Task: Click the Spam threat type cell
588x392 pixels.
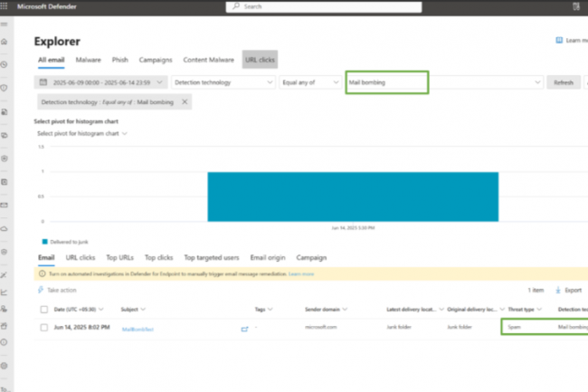Action: [514, 327]
